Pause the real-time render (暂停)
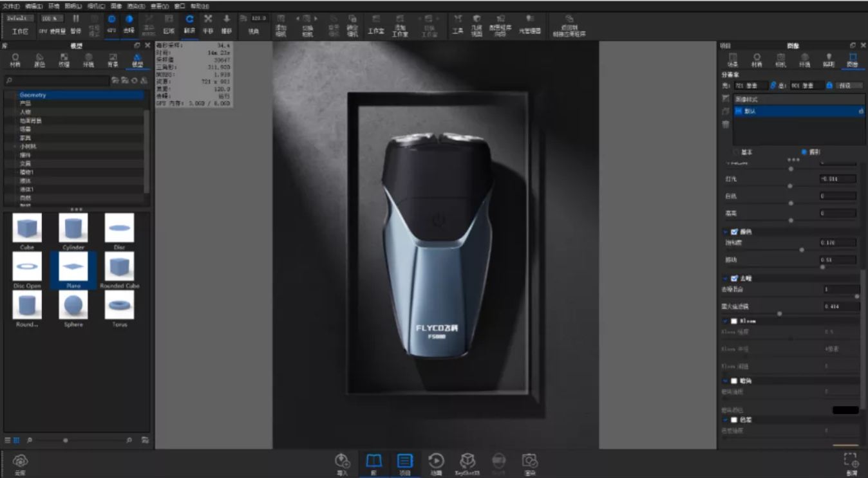This screenshot has width=868, height=478. (76, 24)
